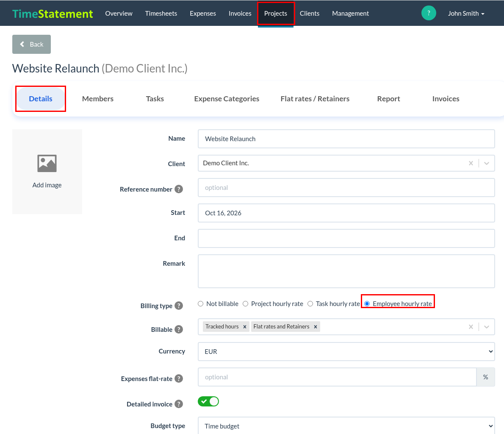
Task: Click the Remark text area
Action: click(x=346, y=271)
